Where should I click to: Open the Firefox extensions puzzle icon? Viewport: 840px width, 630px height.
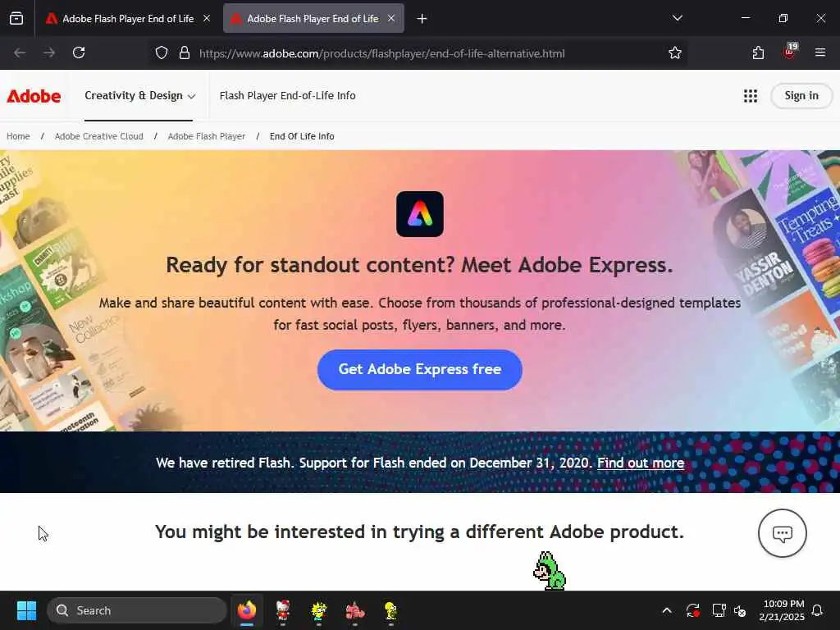pos(758,52)
